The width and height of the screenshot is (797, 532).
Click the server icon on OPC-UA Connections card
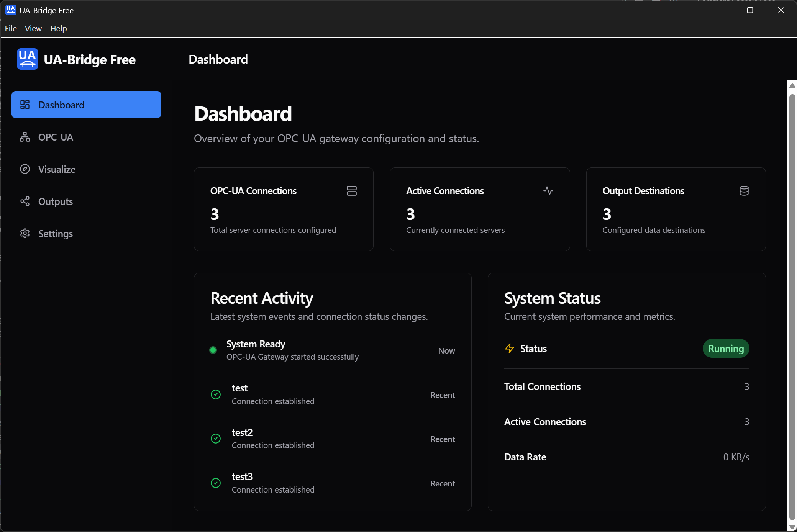point(351,191)
